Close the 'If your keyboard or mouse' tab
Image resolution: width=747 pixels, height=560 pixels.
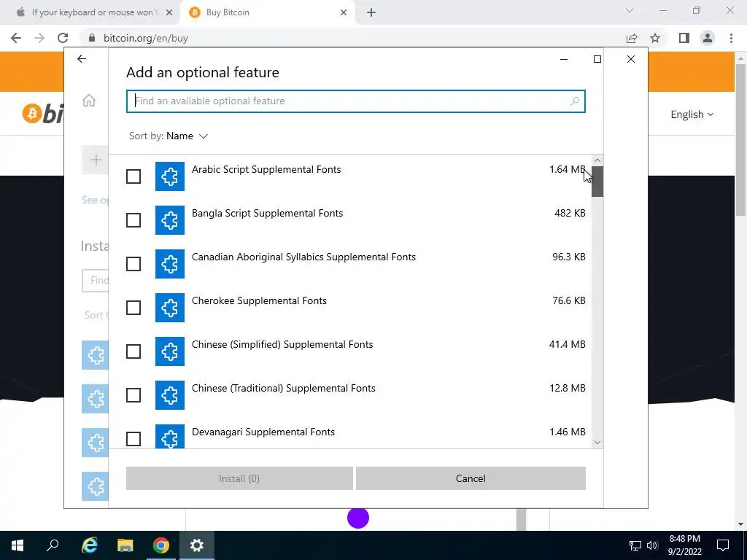tap(169, 13)
